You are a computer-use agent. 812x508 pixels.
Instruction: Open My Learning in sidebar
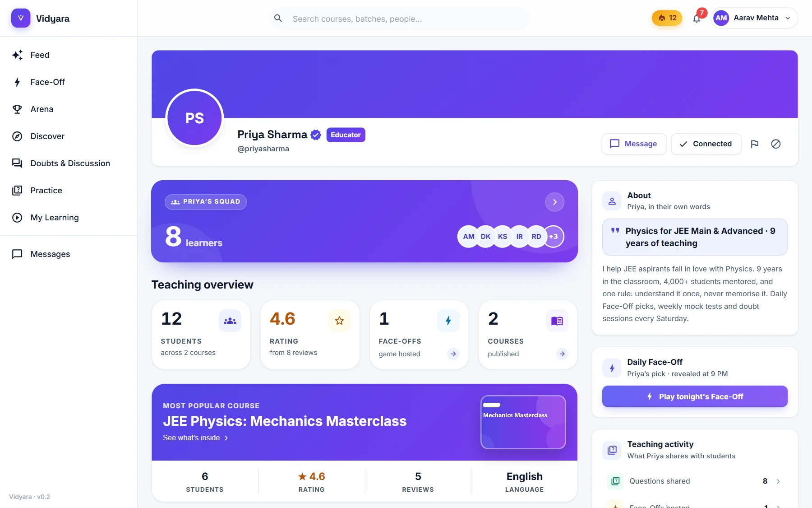pos(69,218)
